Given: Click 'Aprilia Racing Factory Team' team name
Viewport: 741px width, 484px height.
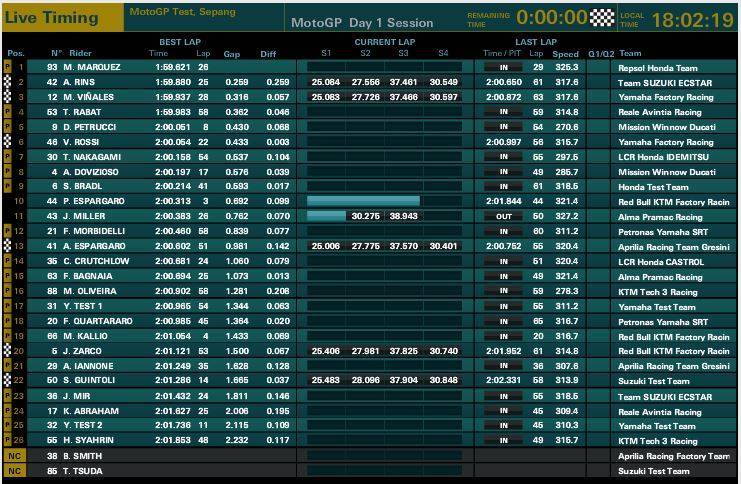Looking at the screenshot, I should [x=674, y=456].
